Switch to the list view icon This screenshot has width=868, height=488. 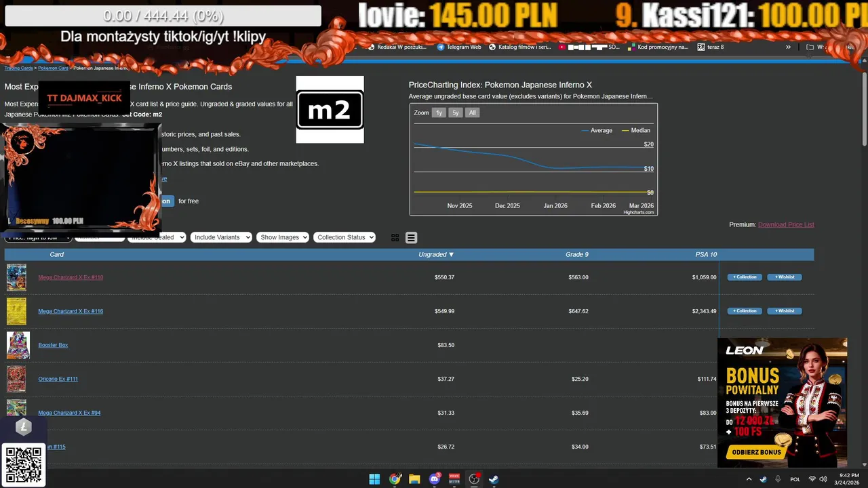pyautogui.click(x=411, y=238)
